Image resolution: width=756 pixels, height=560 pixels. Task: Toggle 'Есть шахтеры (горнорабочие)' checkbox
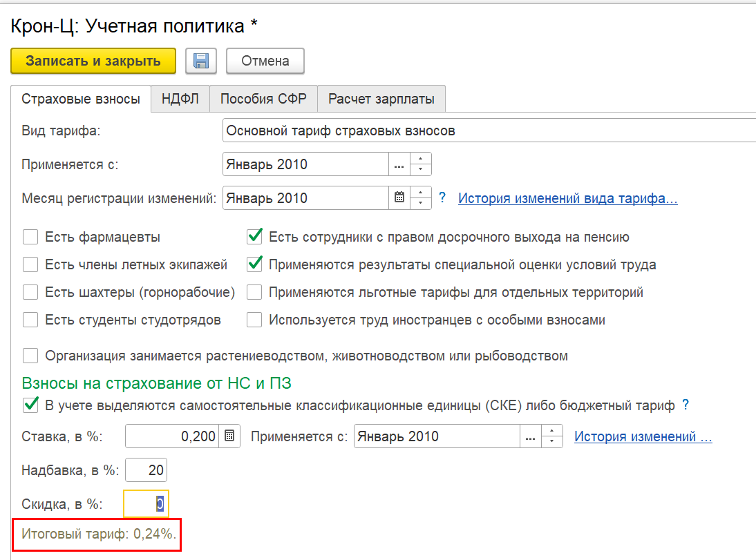point(30,293)
